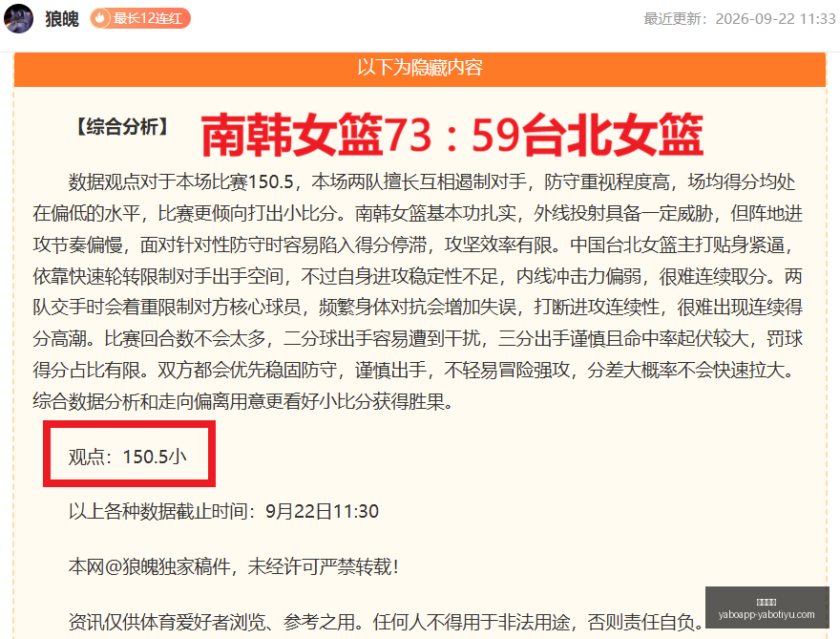This screenshot has width=840, height=639.
Task: Click the red 南韩女篮73：59台北女篮 score headline
Action: pyautogui.click(x=452, y=135)
